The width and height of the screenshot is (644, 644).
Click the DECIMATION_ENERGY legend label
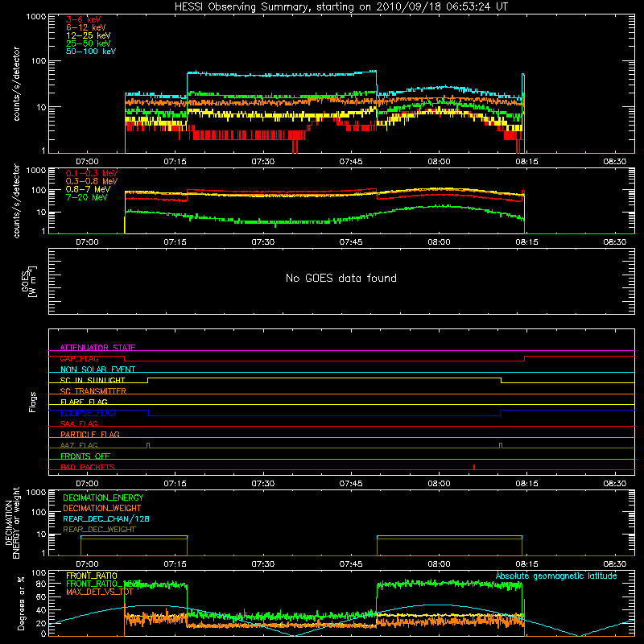(x=103, y=497)
